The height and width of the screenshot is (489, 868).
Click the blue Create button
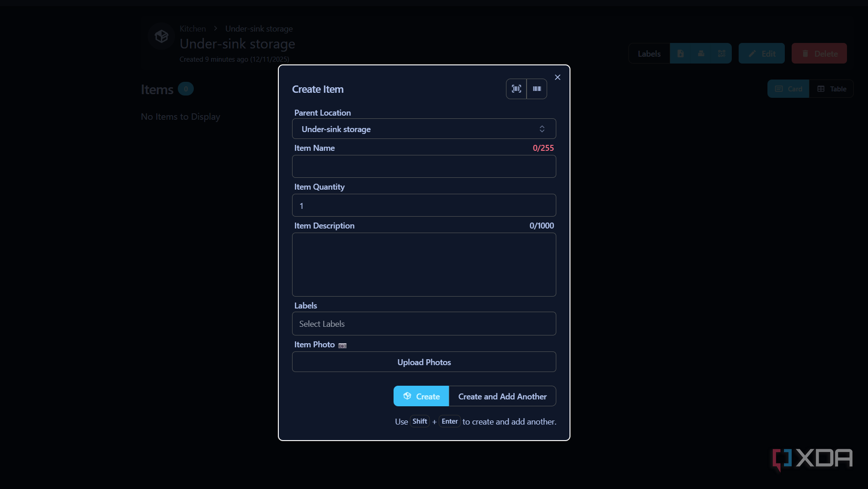[421, 396]
